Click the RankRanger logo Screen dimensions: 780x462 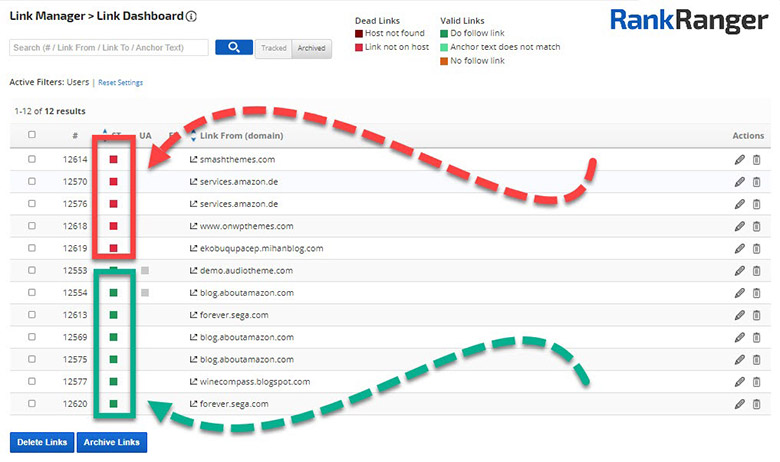coord(689,21)
